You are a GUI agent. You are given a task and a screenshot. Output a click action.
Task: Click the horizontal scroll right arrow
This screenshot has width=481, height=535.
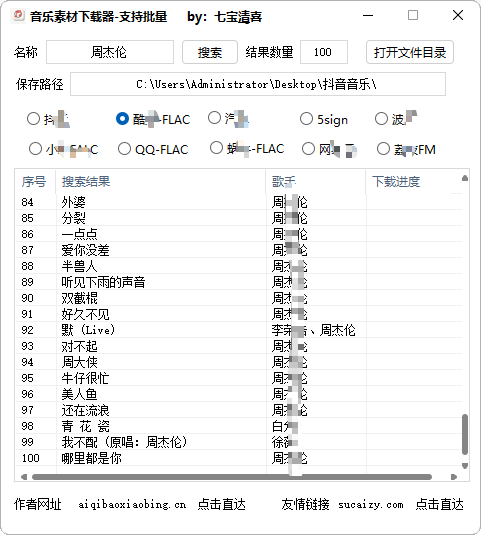[454, 477]
